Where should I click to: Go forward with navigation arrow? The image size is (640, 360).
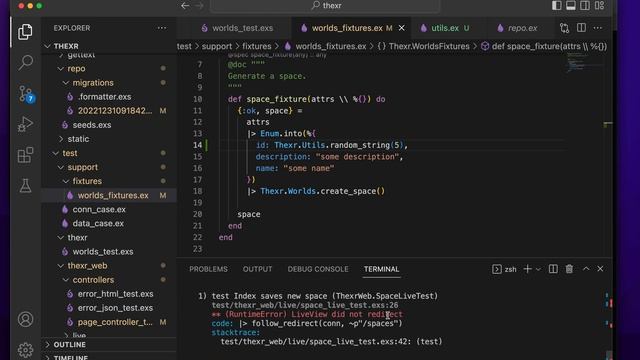199,6
